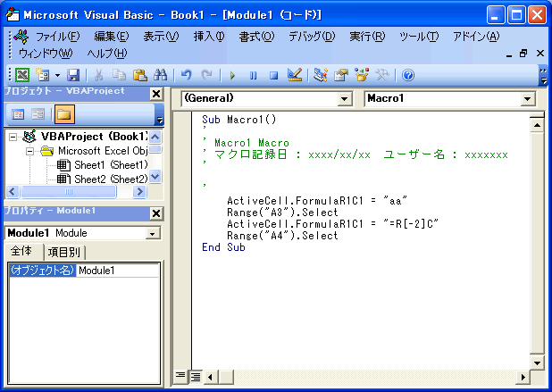Click the Reset stop icon

tap(273, 75)
